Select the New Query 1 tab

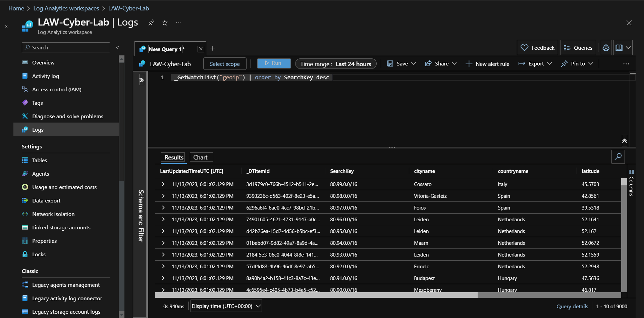(166, 49)
